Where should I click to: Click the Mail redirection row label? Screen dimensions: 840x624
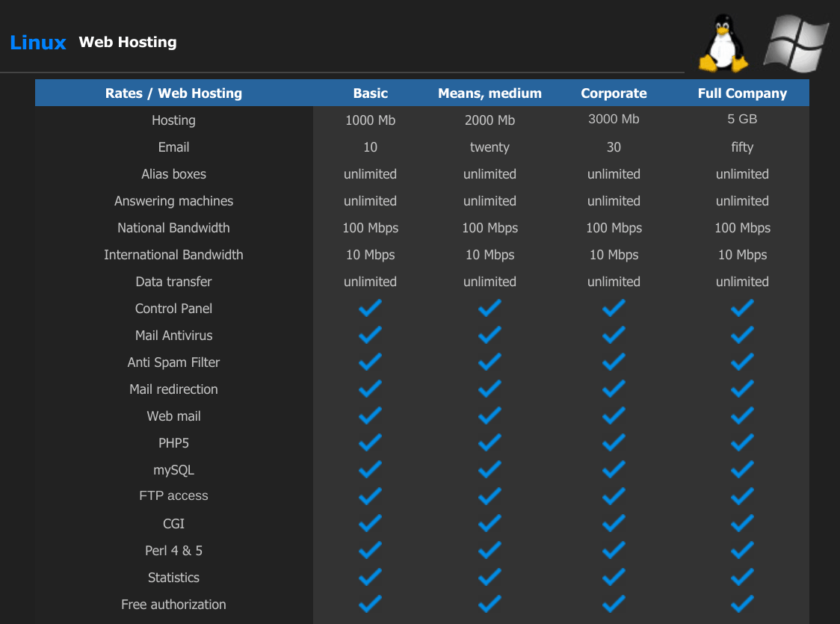coord(173,389)
